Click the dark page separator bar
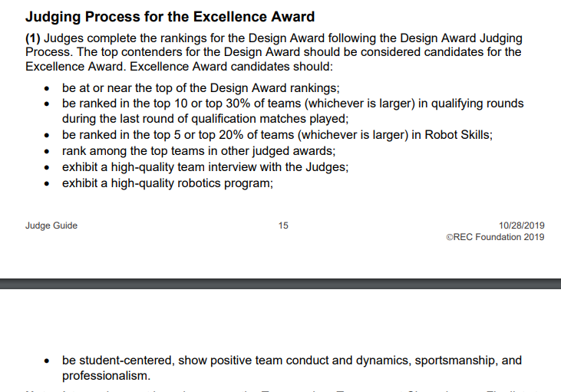Screen dimensions: 561x392 (281, 284)
